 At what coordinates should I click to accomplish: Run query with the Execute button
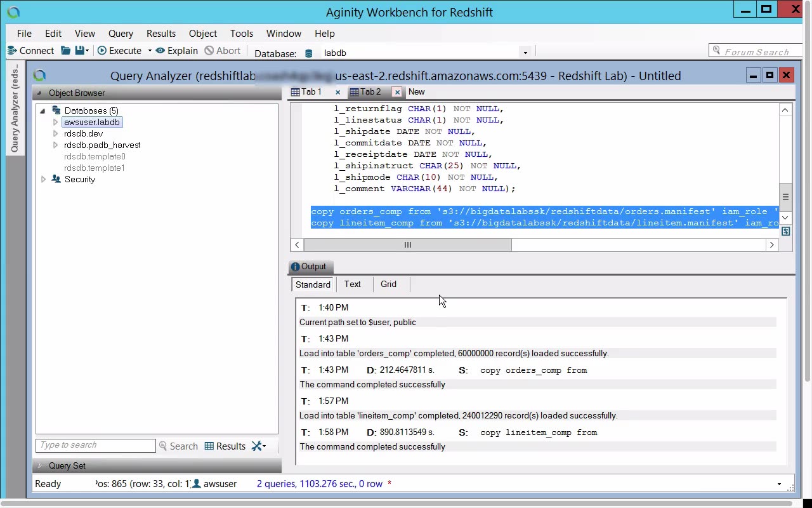coord(119,51)
